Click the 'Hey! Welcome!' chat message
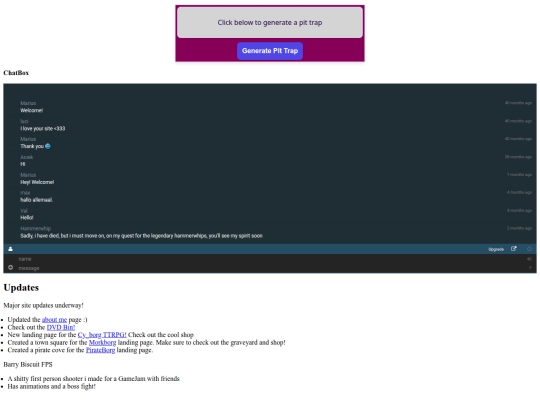Screen dimensions: 540x405 [37, 182]
